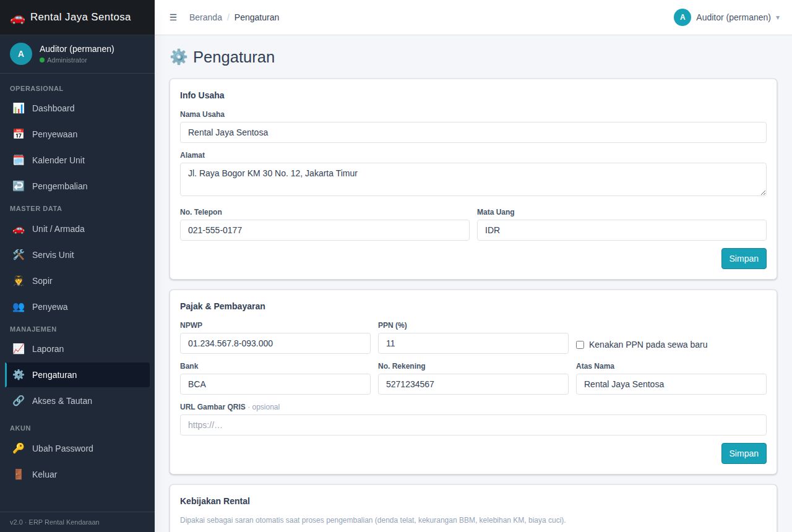Log out via Keluar
Viewport: 792px width, 532px height.
tap(77, 474)
